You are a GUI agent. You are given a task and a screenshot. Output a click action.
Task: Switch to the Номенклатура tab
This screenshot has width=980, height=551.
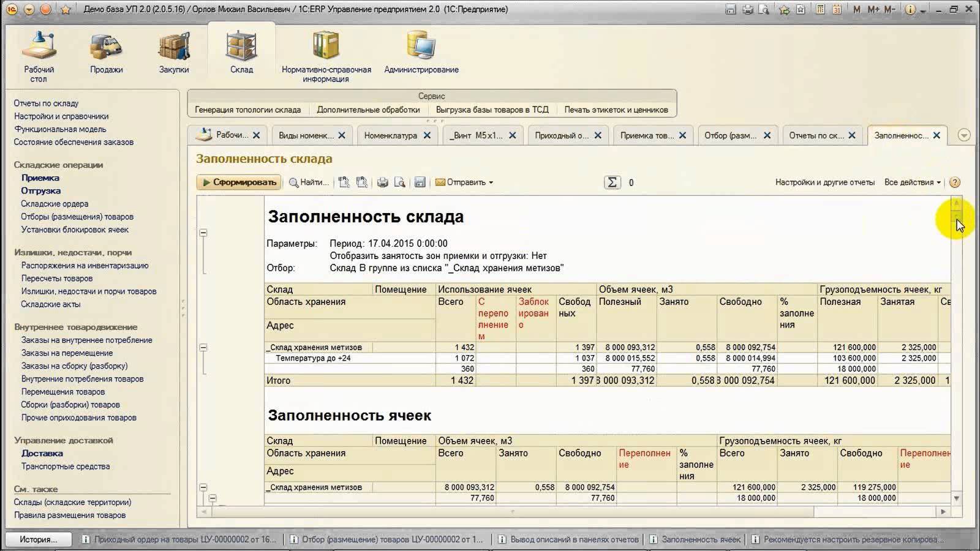391,135
